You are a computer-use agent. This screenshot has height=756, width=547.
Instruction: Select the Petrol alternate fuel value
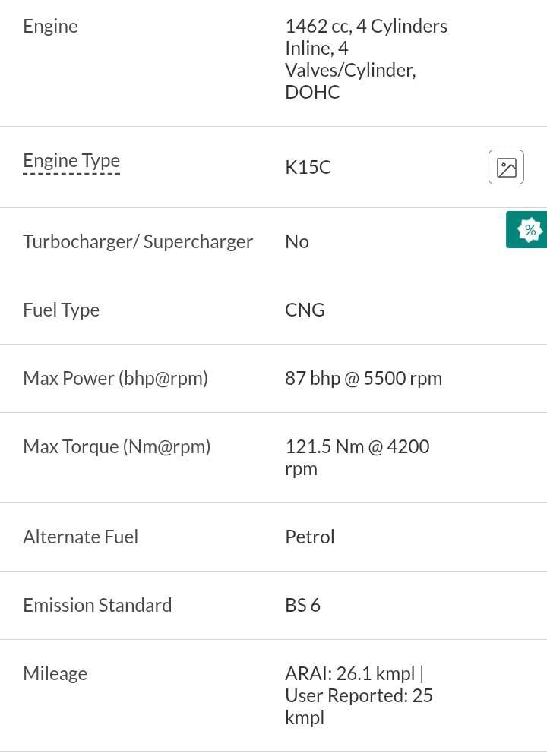click(309, 537)
